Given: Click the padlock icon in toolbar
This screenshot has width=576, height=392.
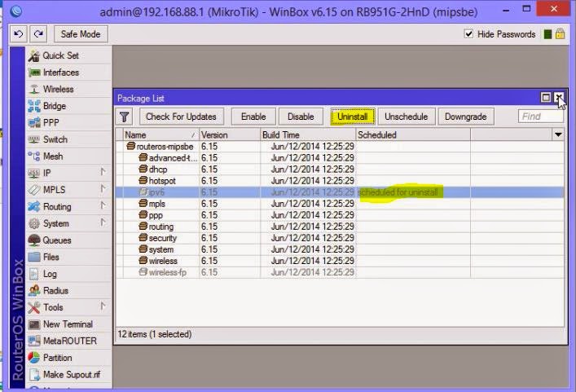Looking at the screenshot, I should pos(560,34).
